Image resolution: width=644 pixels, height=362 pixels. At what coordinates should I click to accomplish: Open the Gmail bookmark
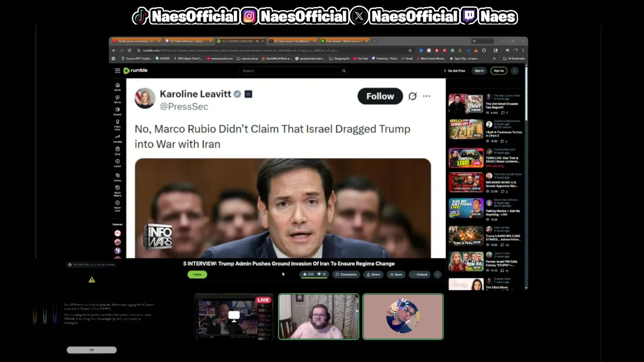[x=407, y=58]
